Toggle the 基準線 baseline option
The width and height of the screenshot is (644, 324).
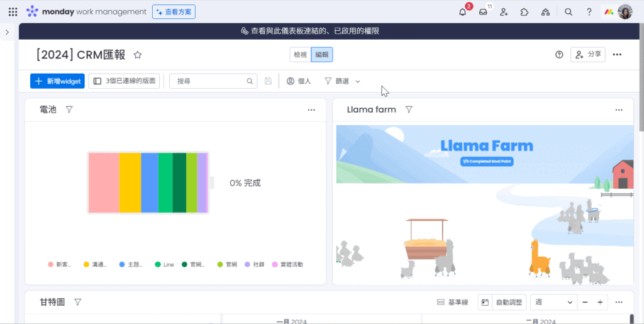pos(452,302)
